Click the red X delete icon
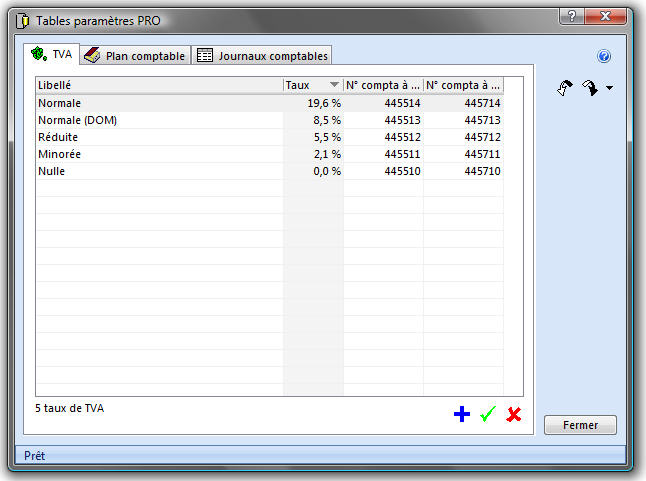Image resolution: width=646 pixels, height=481 pixels. click(514, 414)
